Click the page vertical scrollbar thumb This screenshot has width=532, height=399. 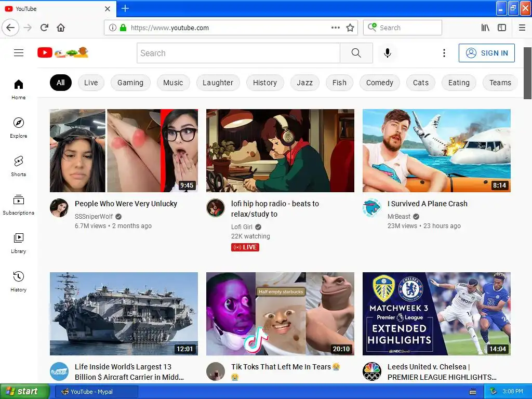tap(527, 73)
